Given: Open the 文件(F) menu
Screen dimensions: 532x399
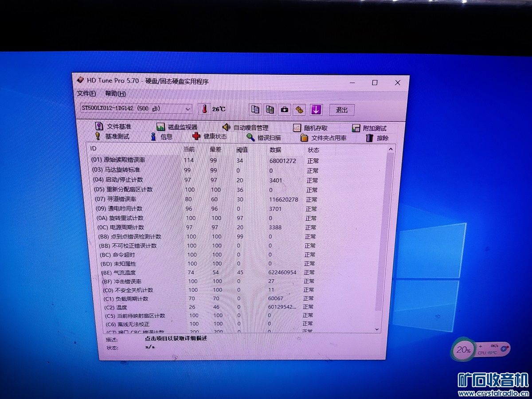Looking at the screenshot, I should click(86, 94).
